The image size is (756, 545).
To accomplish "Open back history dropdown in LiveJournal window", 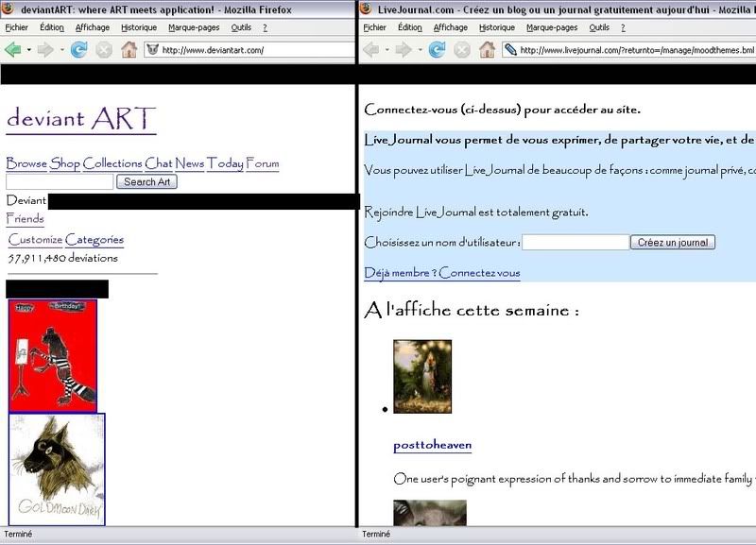I will point(387,50).
